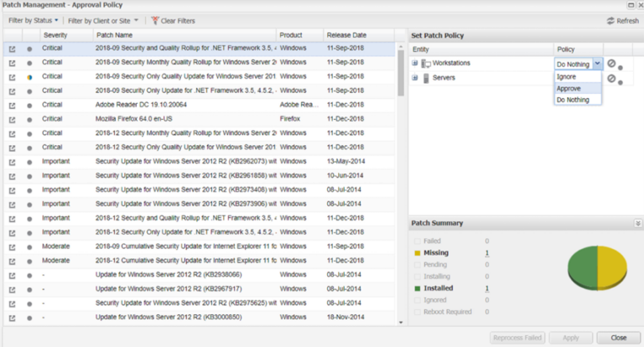Click the Clear Filters funnel icon
The width and height of the screenshot is (644, 347).
coord(155,20)
